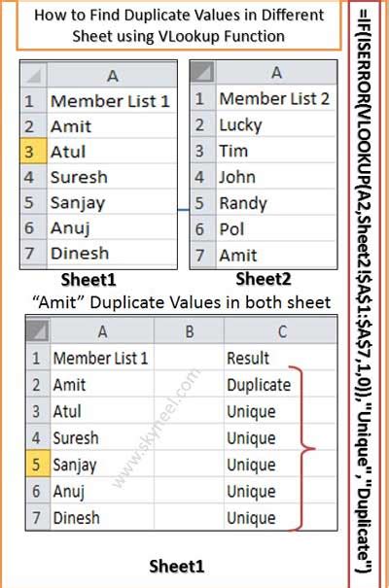389x588 pixels.
Task: Click Select All corner in Sheet1 top grid
Action: (x=34, y=75)
